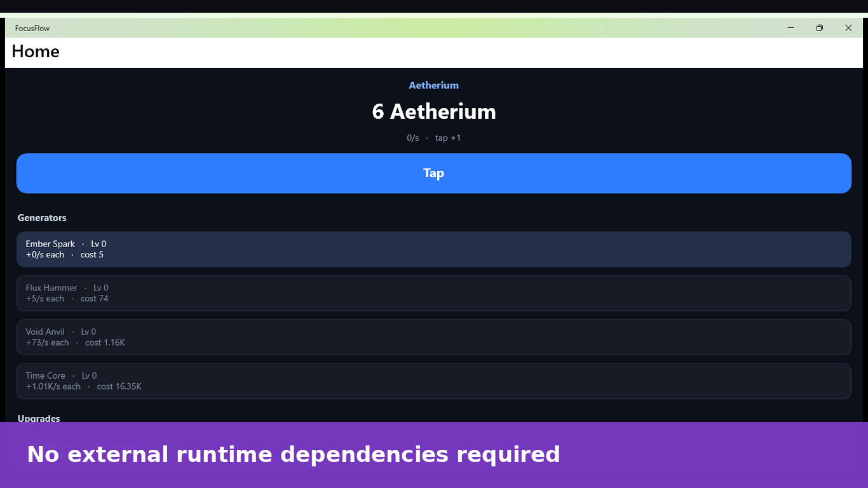Buy the Ember Spark generator
Image resolution: width=868 pixels, height=488 pixels.
434,249
